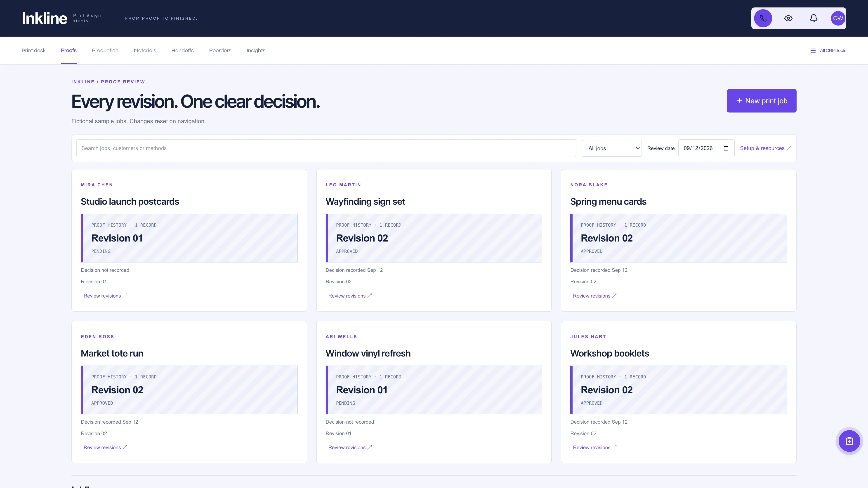Click the Wayfinding sign set title
Image resolution: width=868 pixels, height=488 pixels.
click(365, 201)
